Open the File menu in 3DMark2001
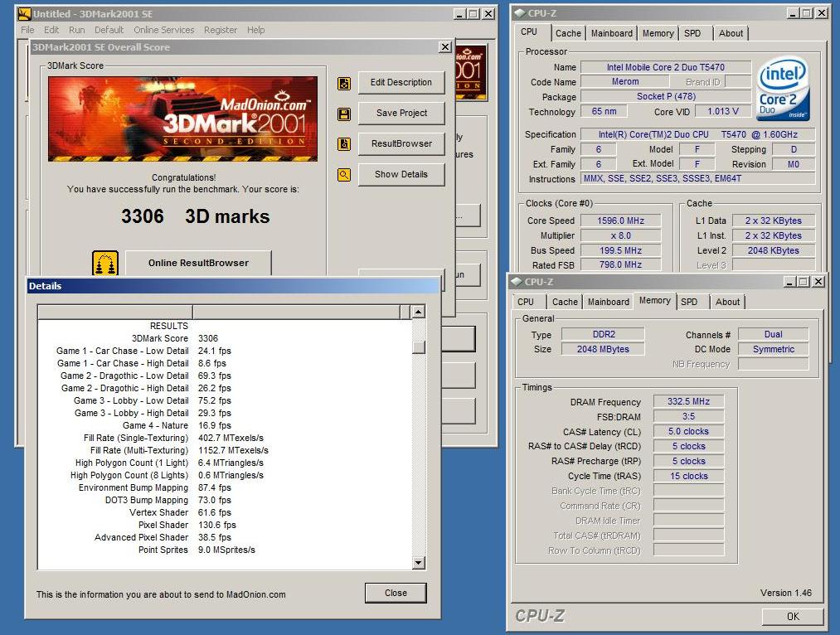This screenshot has width=840, height=635. click(x=27, y=30)
